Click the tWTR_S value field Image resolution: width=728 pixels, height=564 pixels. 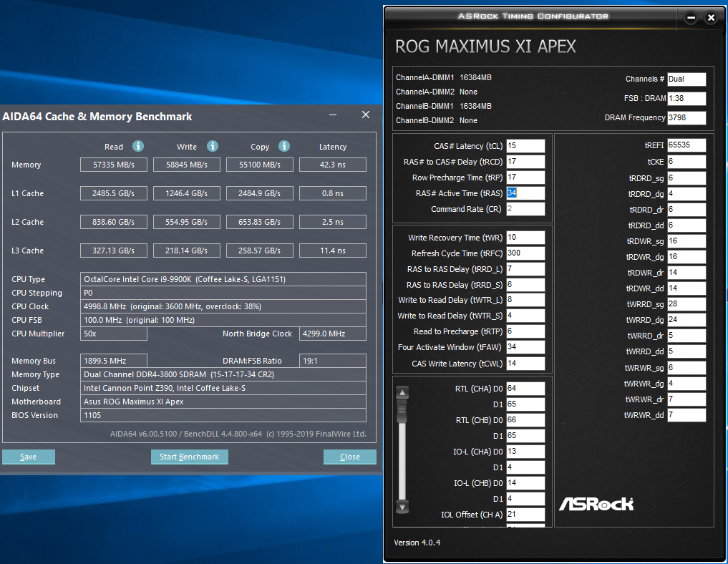click(x=525, y=316)
